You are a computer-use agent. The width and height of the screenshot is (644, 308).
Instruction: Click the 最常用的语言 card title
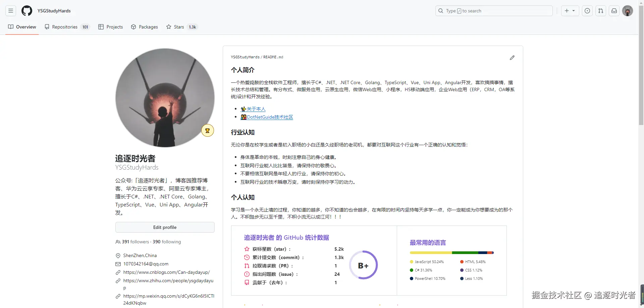tap(428, 243)
